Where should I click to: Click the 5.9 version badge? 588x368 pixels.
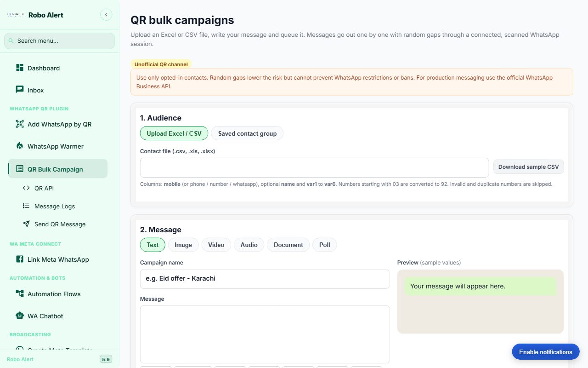coord(106,359)
